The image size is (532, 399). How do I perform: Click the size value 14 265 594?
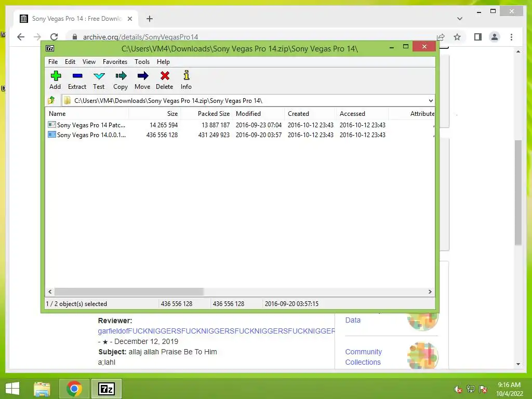(x=164, y=125)
